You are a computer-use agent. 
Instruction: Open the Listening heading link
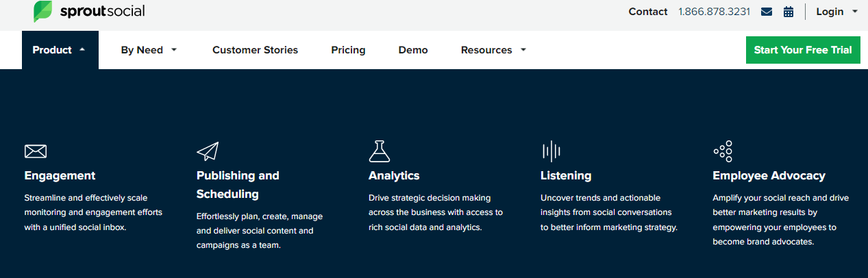pyautogui.click(x=566, y=176)
